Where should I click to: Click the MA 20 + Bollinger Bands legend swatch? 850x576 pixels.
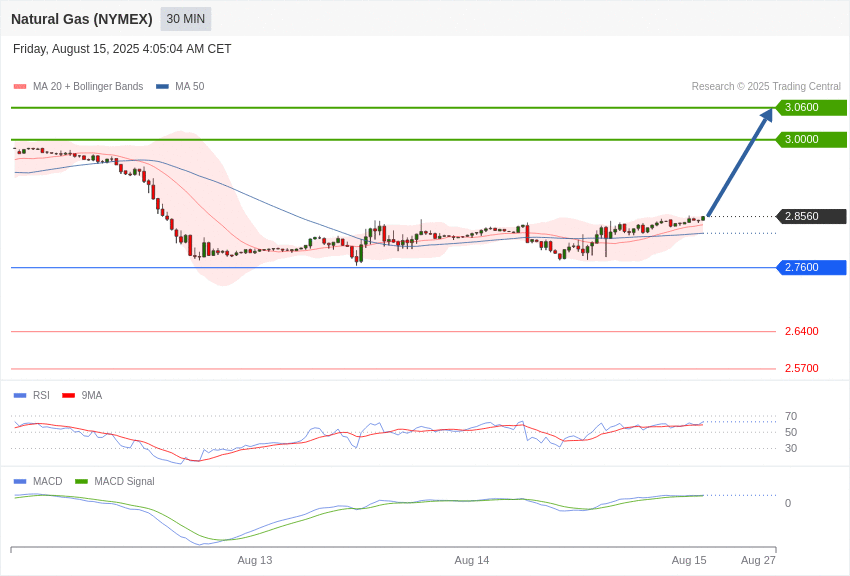pos(20,87)
